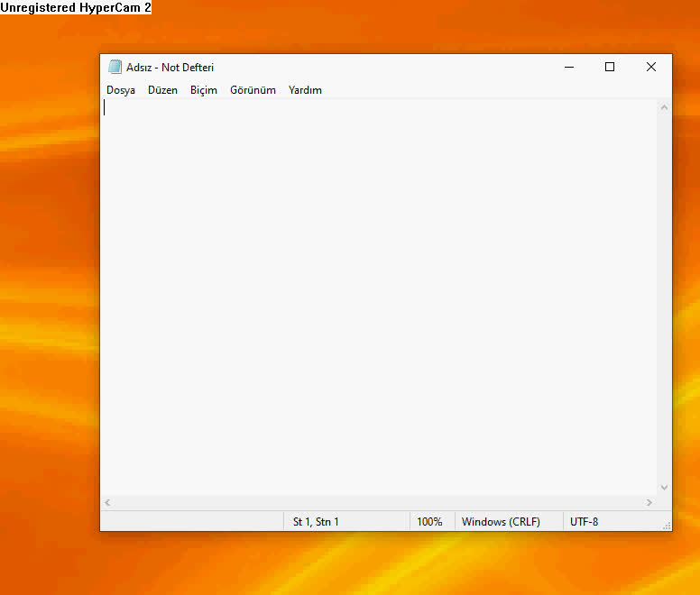The height and width of the screenshot is (595, 700).
Task: Close the Adsız Notepad window
Action: pos(650,67)
